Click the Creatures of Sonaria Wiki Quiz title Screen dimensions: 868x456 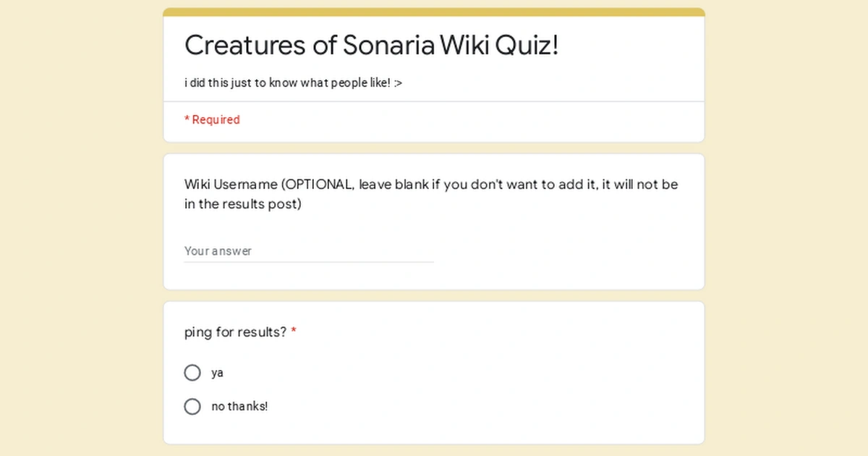371,45
